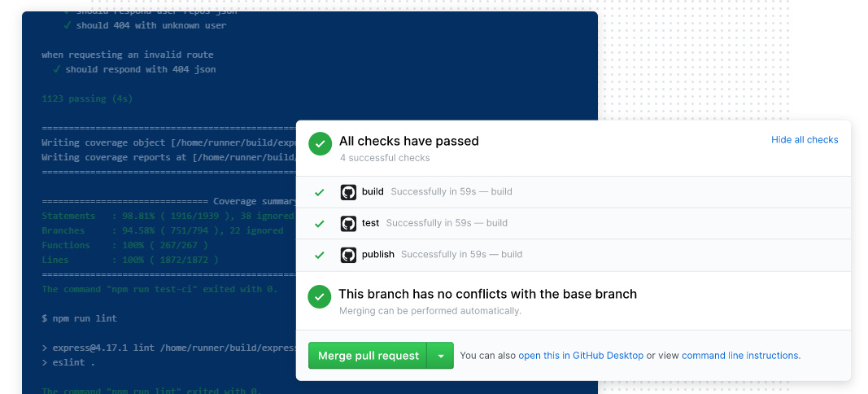Click the GitHub icon beside test check
The height and width of the screenshot is (394, 868).
tap(348, 223)
